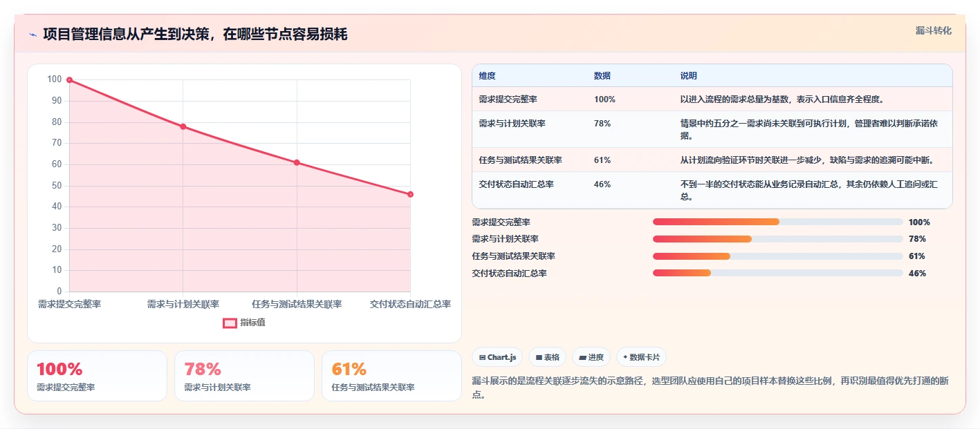
Task: Click the 需求提交完整率 progress bar
Action: pos(778,222)
